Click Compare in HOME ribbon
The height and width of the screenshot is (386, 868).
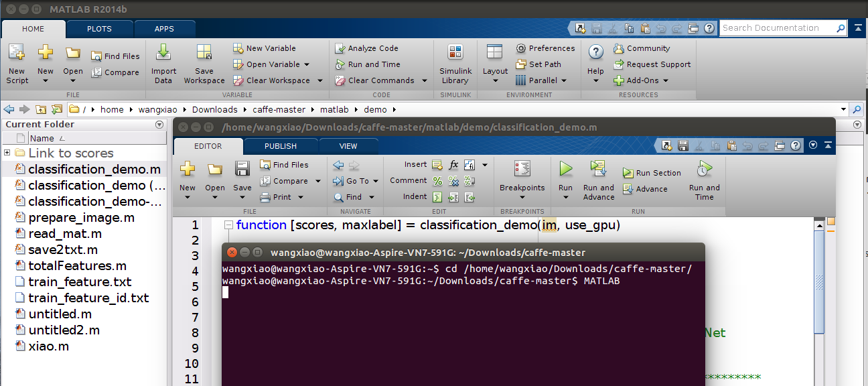[115, 72]
